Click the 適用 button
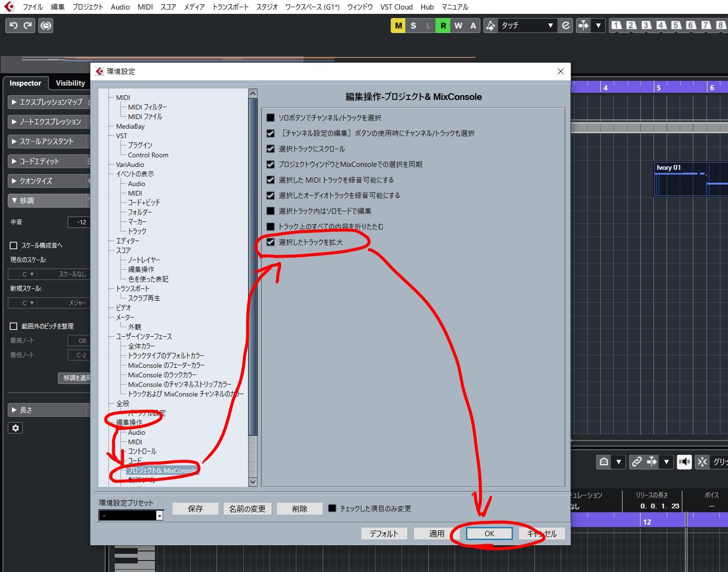Viewport: 728px width, 572px height. click(436, 533)
